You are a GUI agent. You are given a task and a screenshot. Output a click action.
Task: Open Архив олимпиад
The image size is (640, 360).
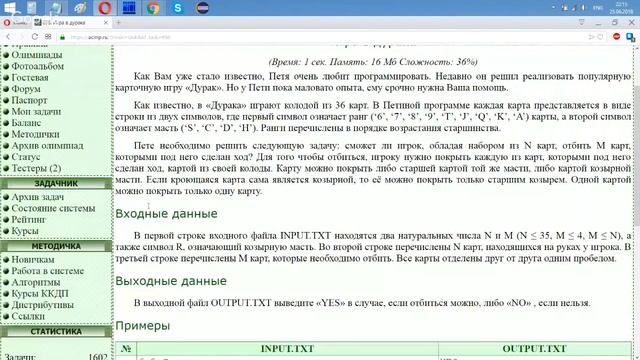point(47,146)
